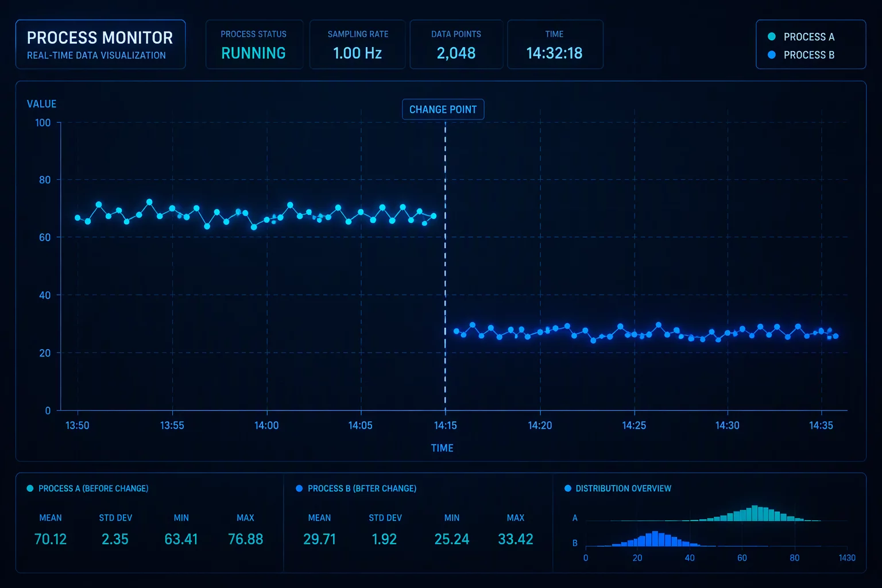Click the PROCESS B legend color dot

772,55
